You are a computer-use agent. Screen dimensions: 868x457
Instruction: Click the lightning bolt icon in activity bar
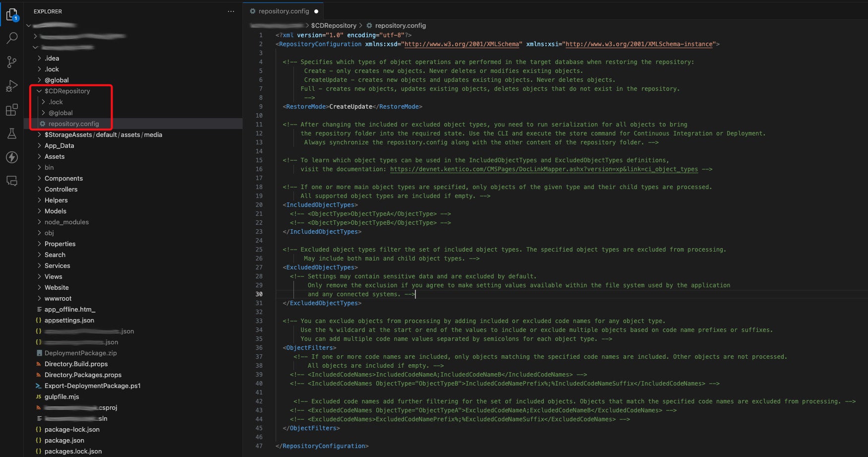(12, 157)
